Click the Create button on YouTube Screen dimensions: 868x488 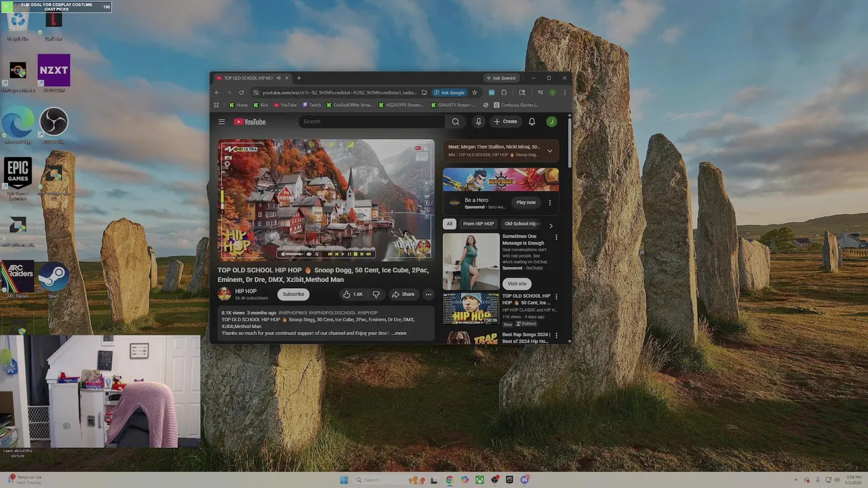pyautogui.click(x=505, y=122)
